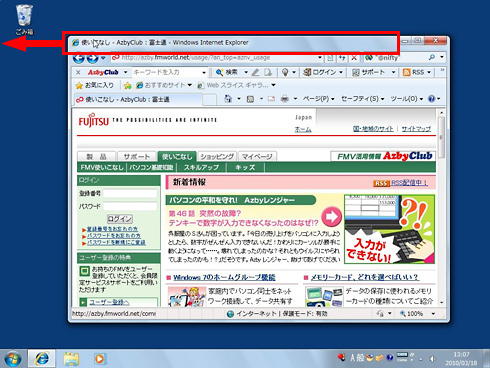
Task: Open the ページ(P) menu
Action: coord(318,99)
